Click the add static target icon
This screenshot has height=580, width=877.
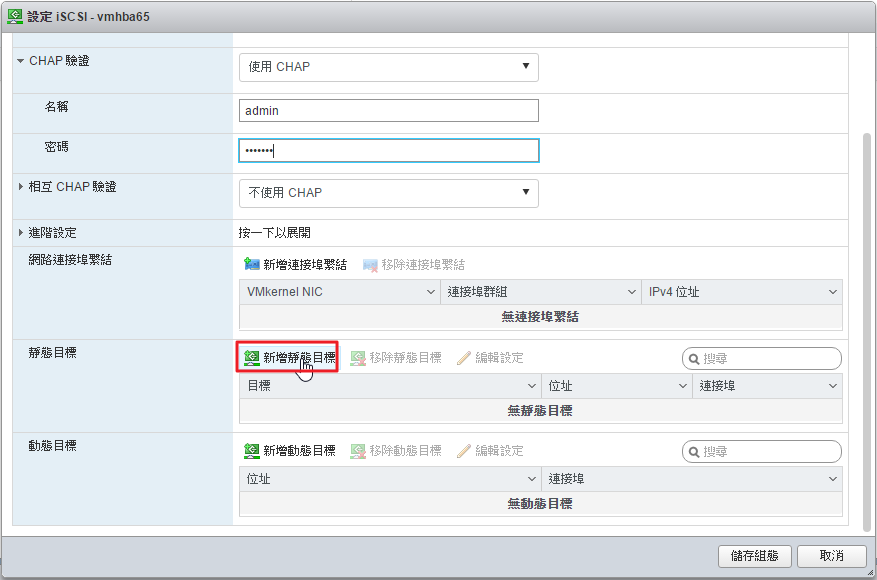(252, 357)
